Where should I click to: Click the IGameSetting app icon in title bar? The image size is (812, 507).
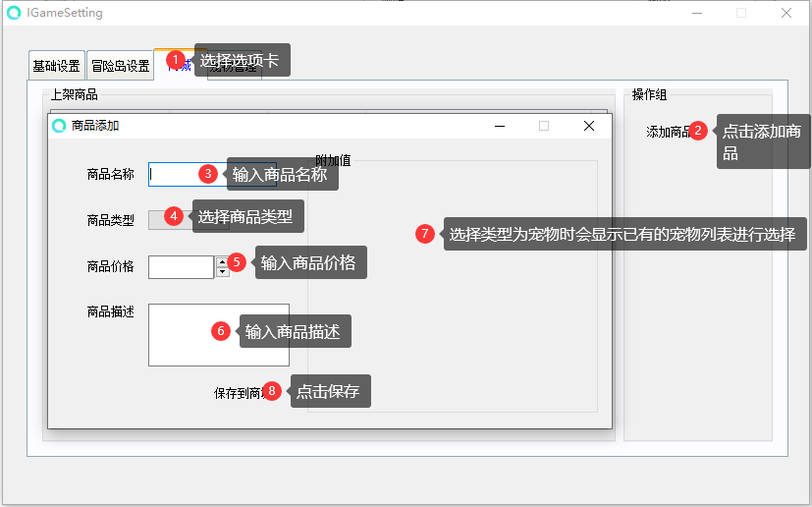click(x=14, y=13)
